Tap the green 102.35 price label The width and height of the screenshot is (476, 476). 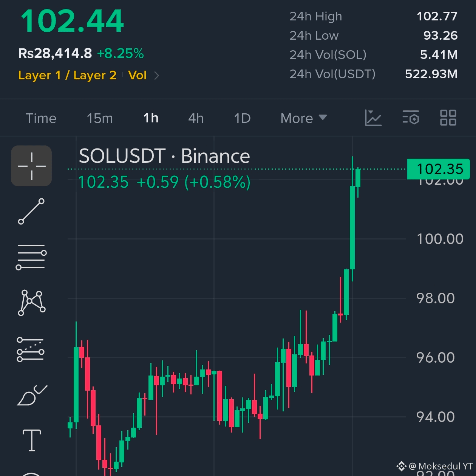click(x=438, y=169)
